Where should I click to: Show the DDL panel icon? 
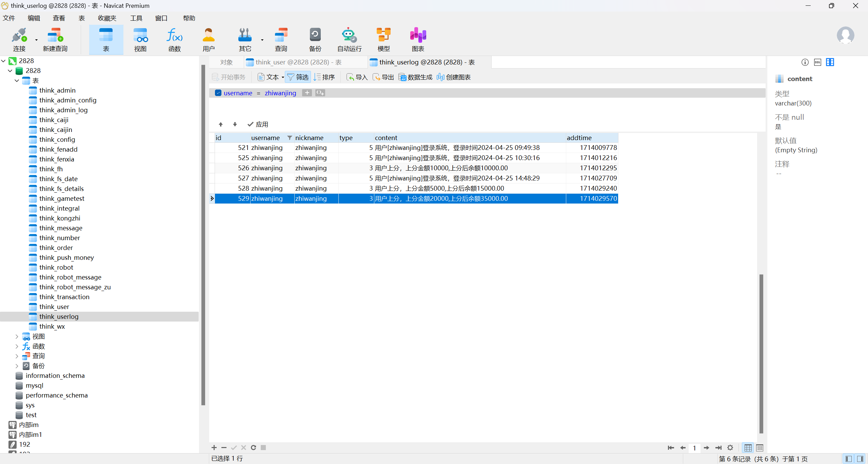click(817, 62)
